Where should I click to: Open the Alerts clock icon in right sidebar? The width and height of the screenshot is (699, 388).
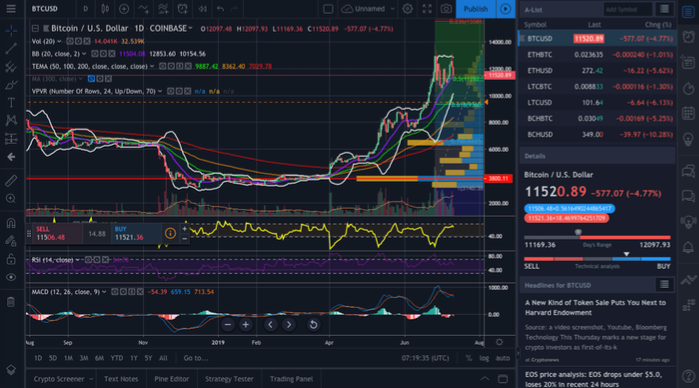688,37
